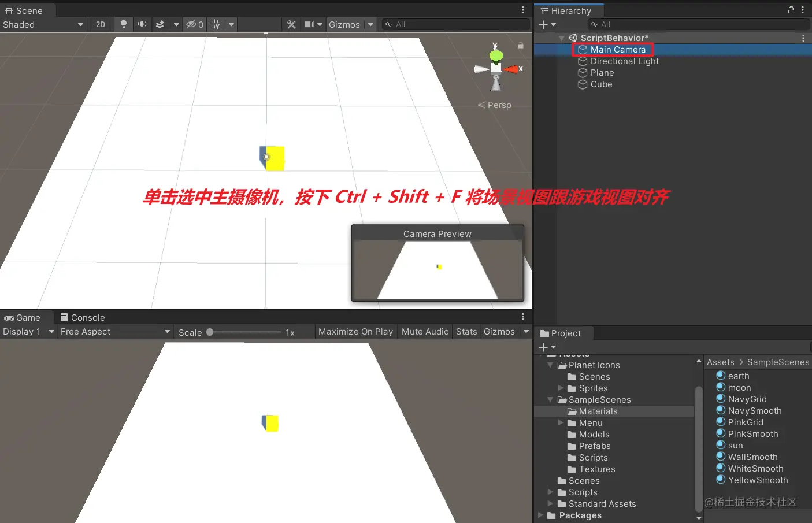The image size is (812, 523).
Task: Select the moon material icon
Action: tap(721, 387)
